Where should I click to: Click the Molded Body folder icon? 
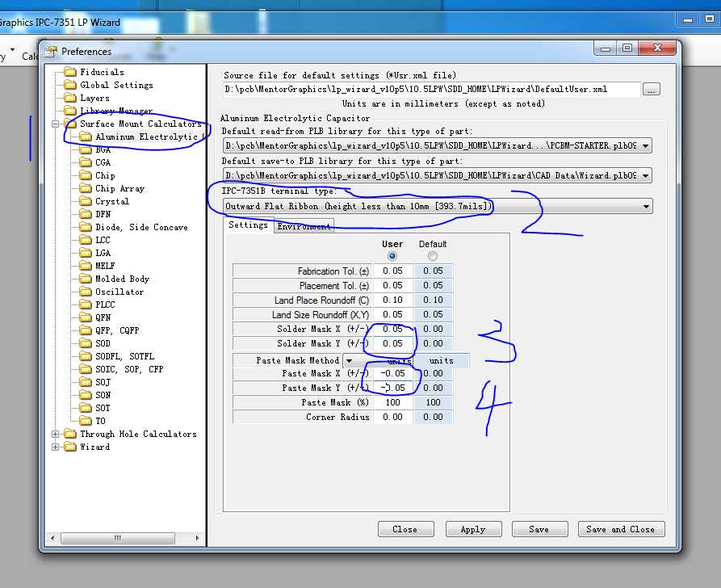pyautogui.click(x=86, y=279)
